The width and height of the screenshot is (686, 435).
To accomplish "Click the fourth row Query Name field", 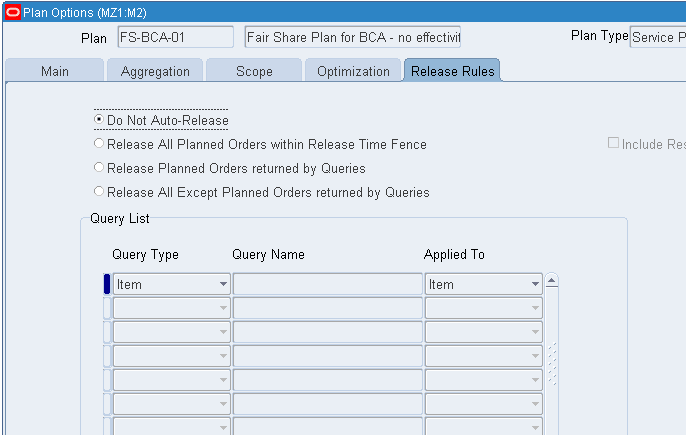I will point(328,356).
